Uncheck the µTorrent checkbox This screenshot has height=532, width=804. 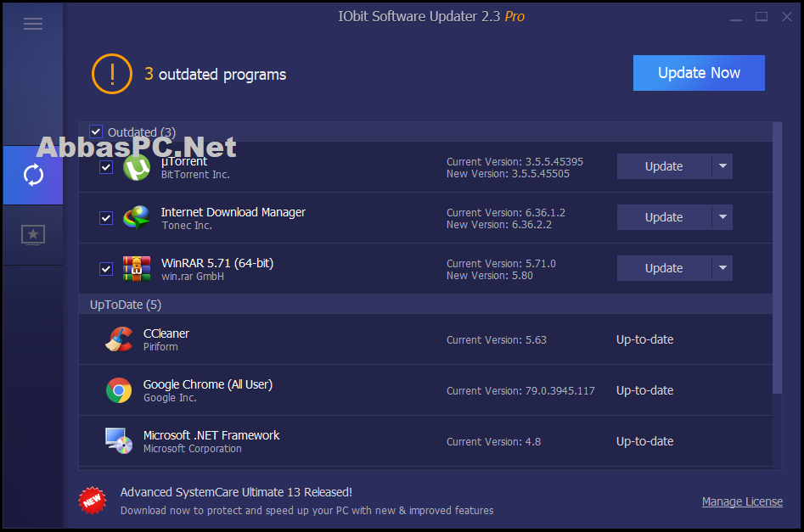(x=106, y=167)
